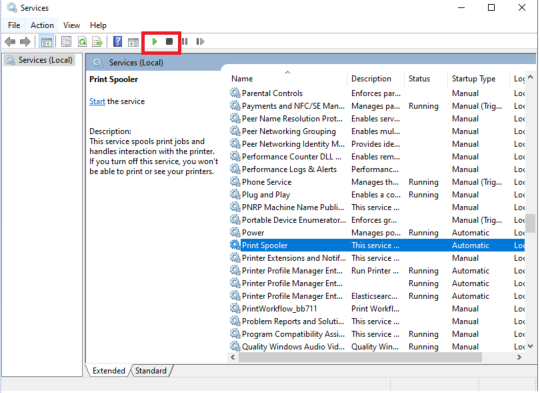Viewport: 540px width, 393px height.
Task: Click the vertical scrollbar down arrow
Action: tap(530, 346)
